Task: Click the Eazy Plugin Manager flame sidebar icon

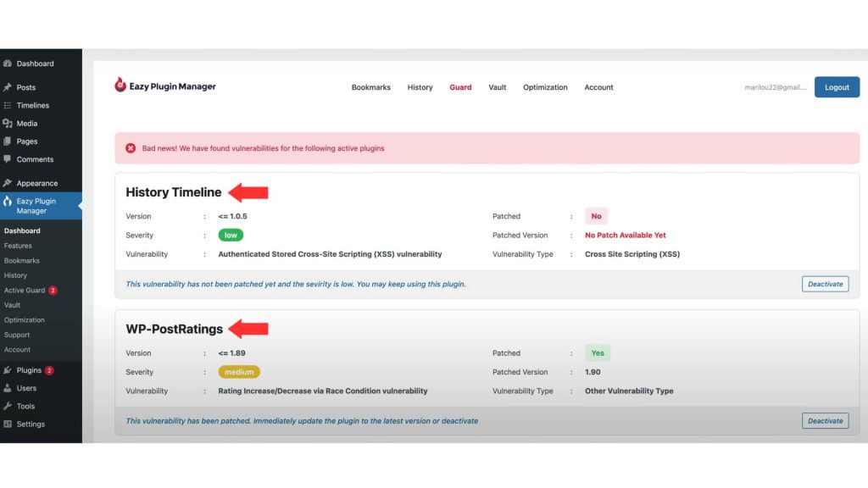Action: click(7, 202)
